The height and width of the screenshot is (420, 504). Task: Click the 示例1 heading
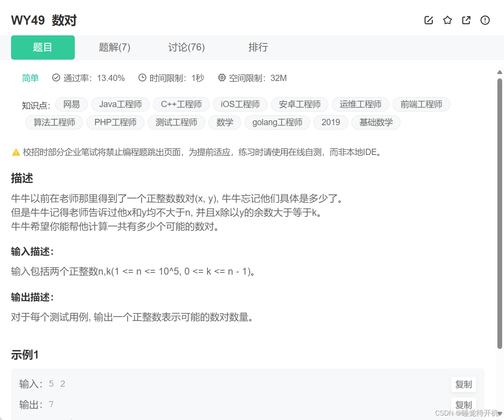(25, 355)
